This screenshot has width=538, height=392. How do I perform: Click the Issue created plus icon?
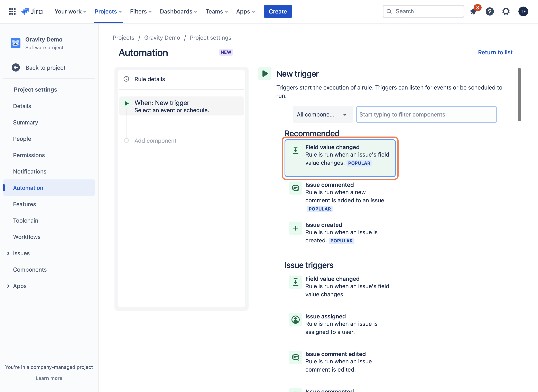point(295,228)
